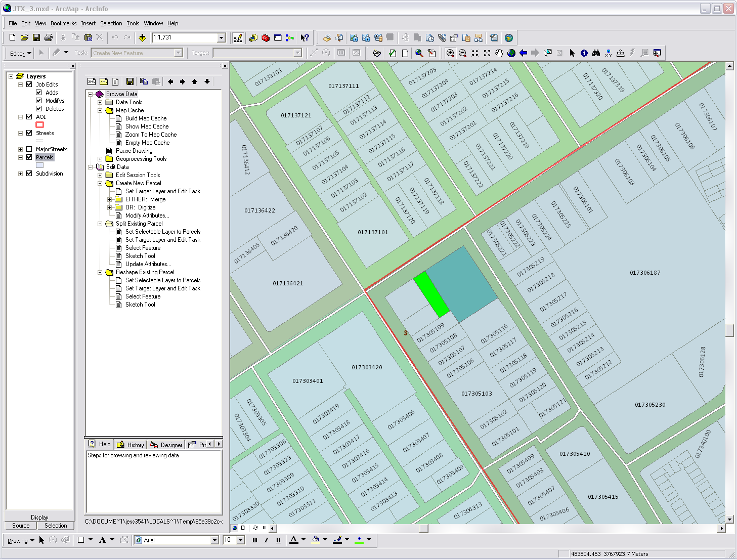Click the Full Extent globe icon
This screenshot has width=737, height=560.
511,53
